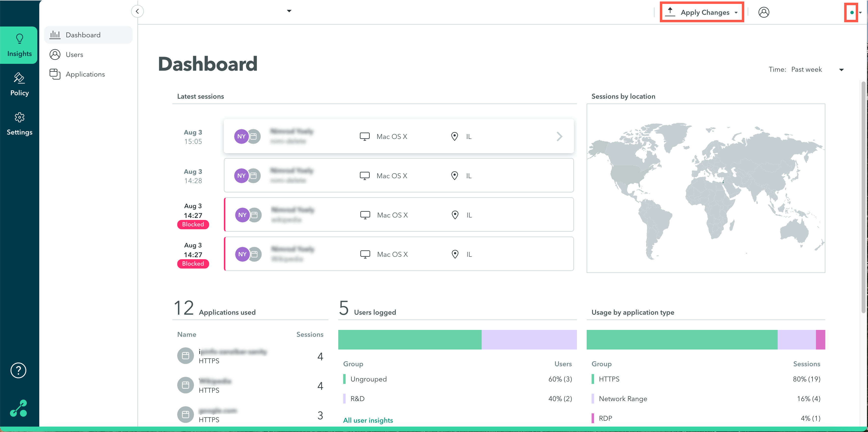Click the green HTTPS usage bar segment
The height and width of the screenshot is (432, 868).
click(682, 340)
